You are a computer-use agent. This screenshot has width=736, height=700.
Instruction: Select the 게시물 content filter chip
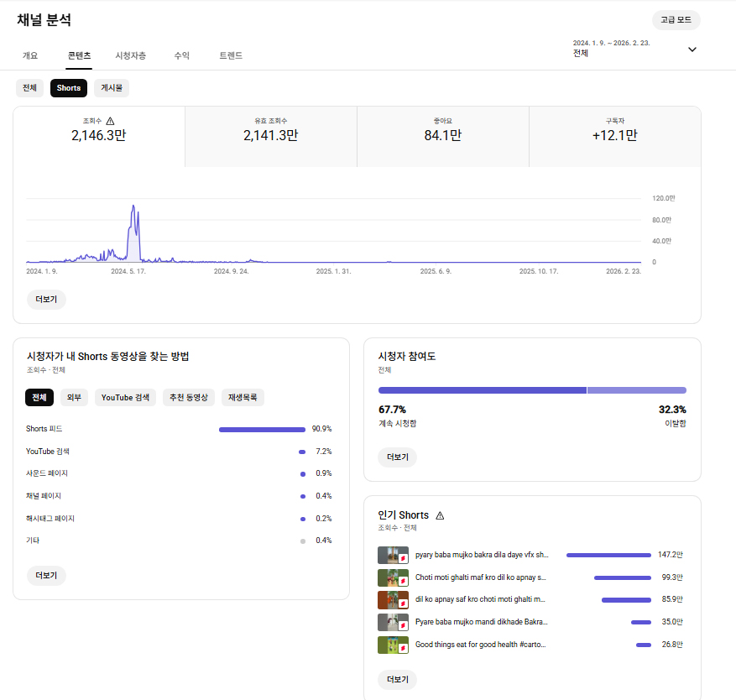click(112, 88)
